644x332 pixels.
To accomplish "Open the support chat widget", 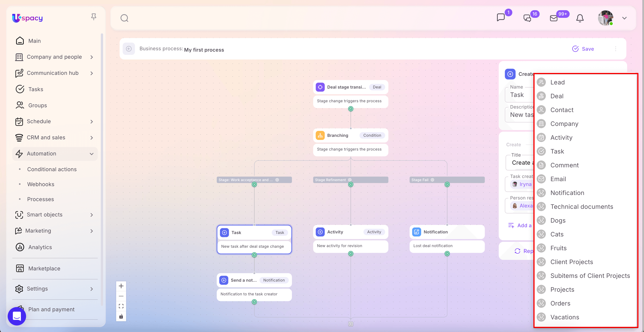I will (17, 316).
